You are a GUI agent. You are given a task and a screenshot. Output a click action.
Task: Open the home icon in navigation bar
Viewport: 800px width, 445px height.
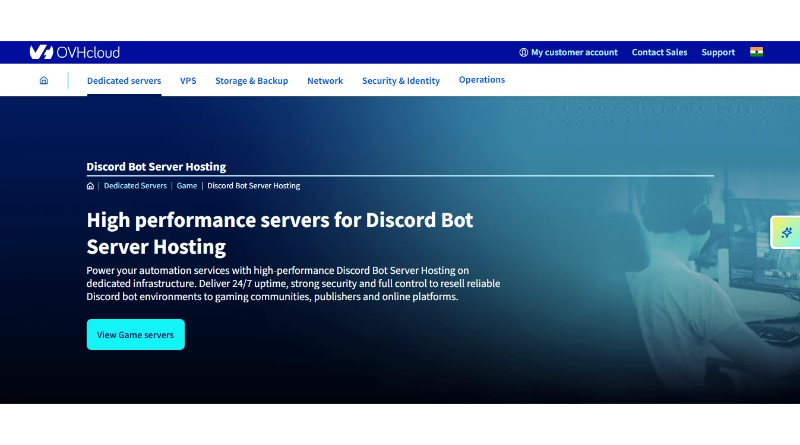point(44,80)
